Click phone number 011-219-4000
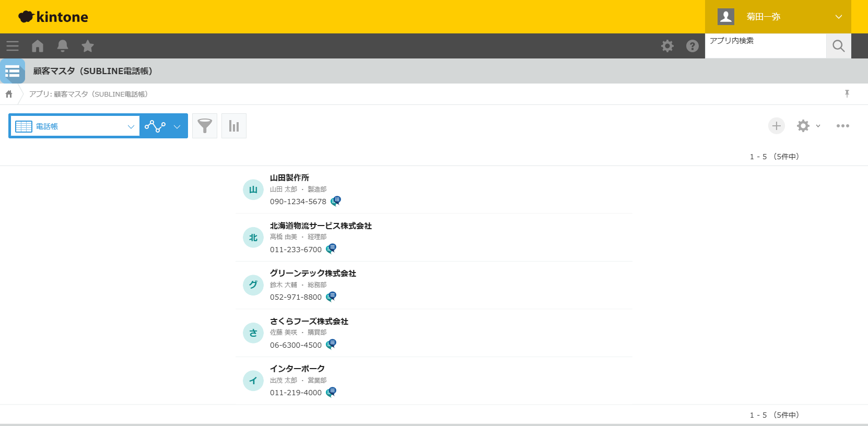 (x=296, y=393)
